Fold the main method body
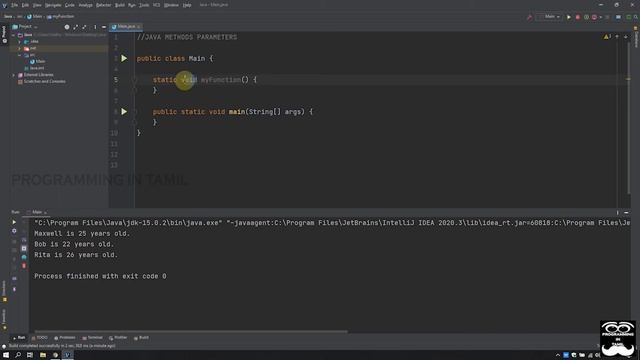 coord(135,111)
